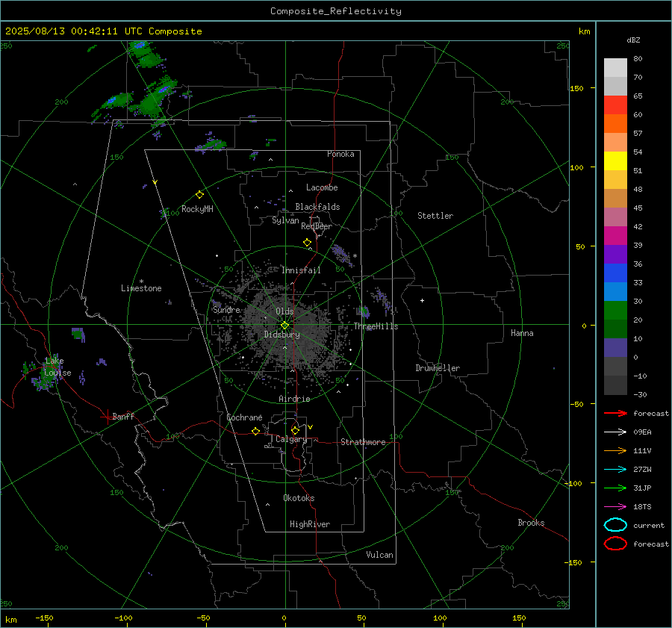Viewport: 672px width, 628px height.
Task: Click the 20 dBZ green color swatch
Action: 615,311
